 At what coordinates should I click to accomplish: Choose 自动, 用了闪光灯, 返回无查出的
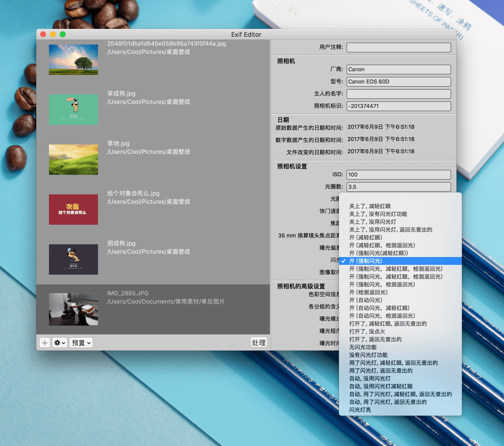coord(400,402)
